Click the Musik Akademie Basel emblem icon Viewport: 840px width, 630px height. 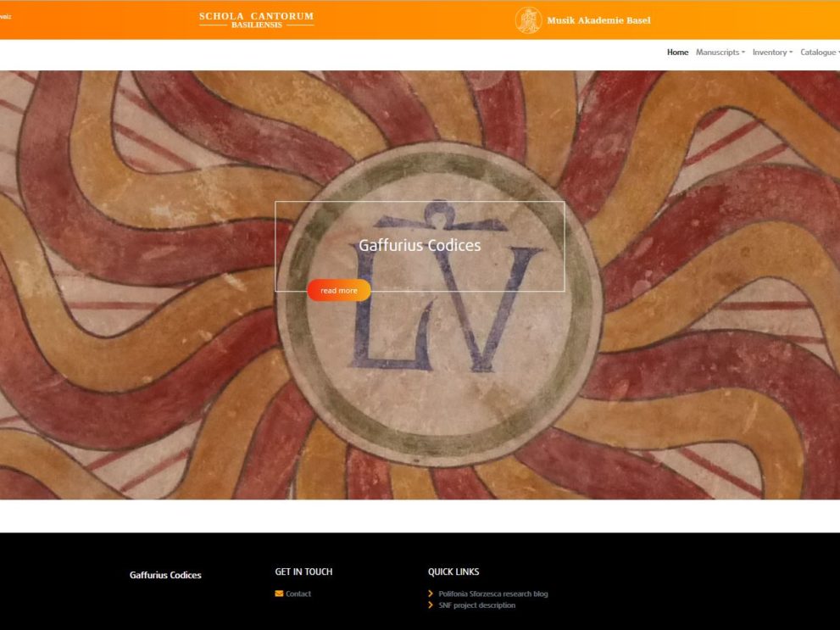[528, 20]
